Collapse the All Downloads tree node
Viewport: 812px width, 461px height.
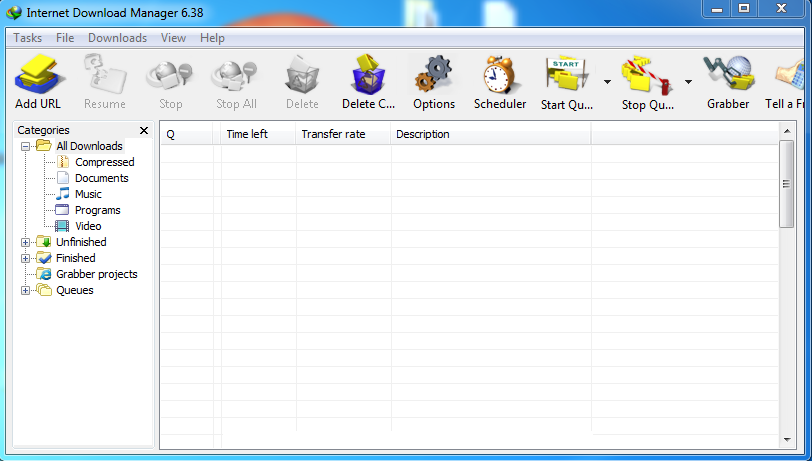(25, 147)
